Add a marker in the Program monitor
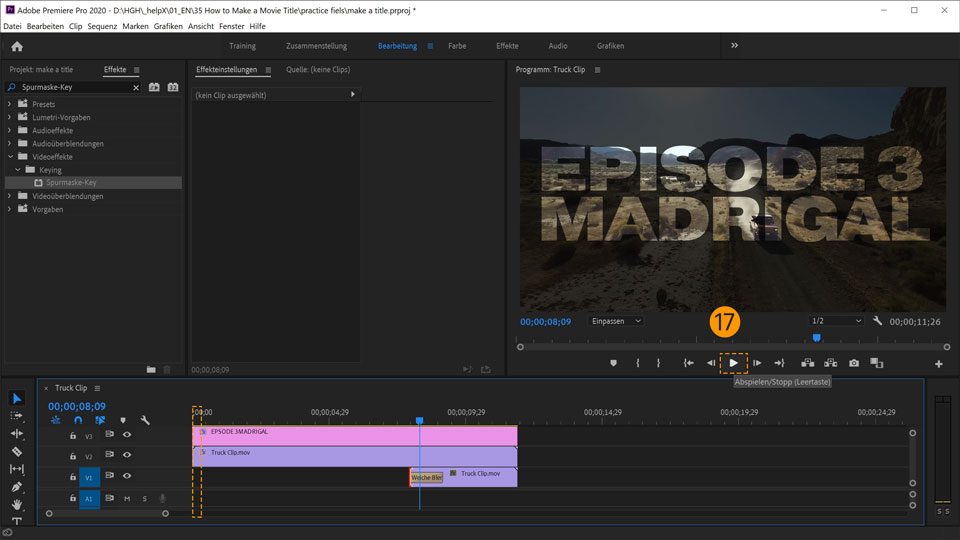The image size is (960, 540). click(613, 363)
